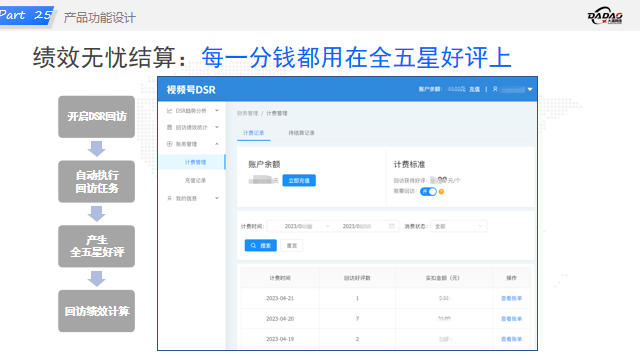Click the 回访好评数 column header
Image resolution: width=640 pixels, height=360 pixels.
[x=357, y=278]
